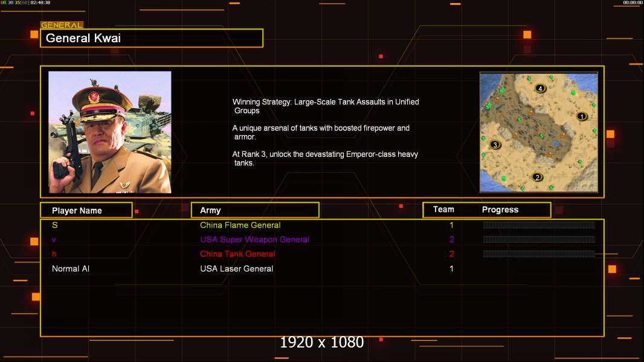The height and width of the screenshot is (362, 644).
Task: Click team number for China Flame General
Action: pyautogui.click(x=451, y=225)
